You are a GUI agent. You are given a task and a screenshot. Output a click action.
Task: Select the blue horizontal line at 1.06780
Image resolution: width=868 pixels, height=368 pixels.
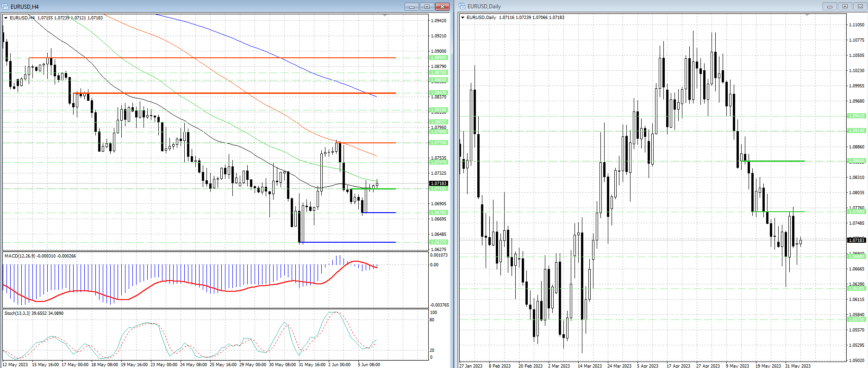379,213
